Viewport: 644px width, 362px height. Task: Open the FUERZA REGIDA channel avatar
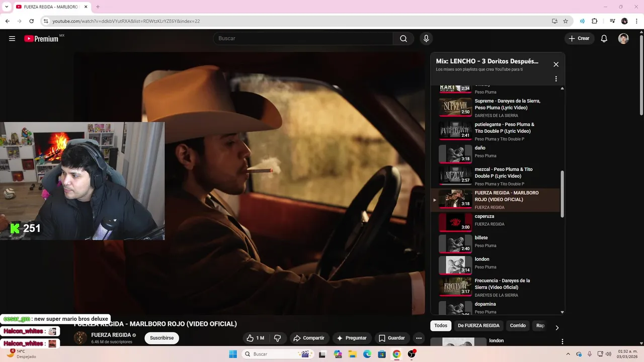coord(80,338)
